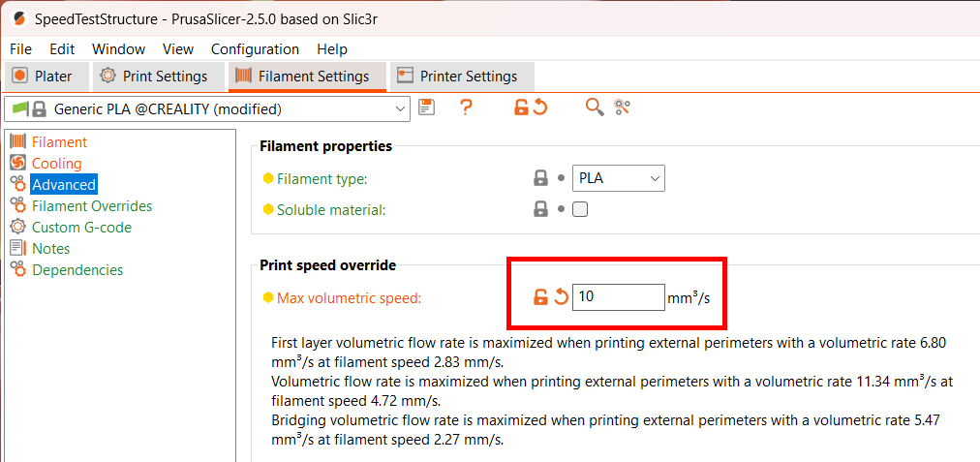Open the search settings magnifier icon
980x462 pixels.
pos(595,108)
